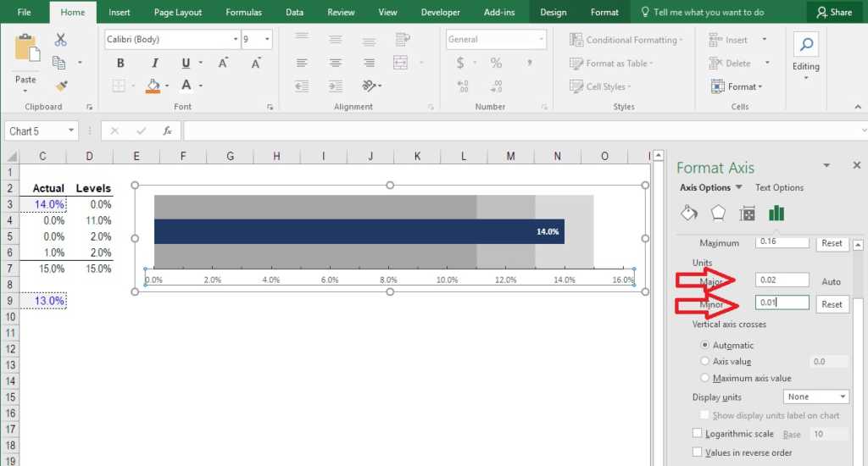868x466 pixels.
Task: Click the Format Painter brush icon
Action: coord(60,86)
